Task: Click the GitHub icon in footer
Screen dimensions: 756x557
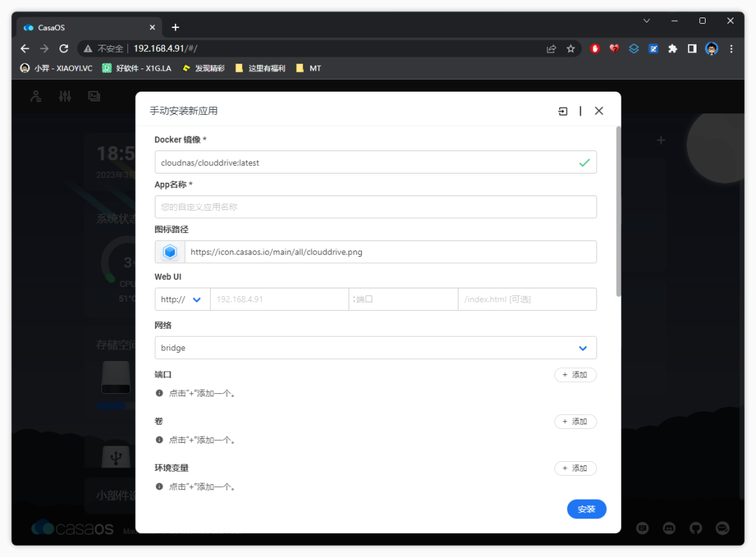Action: coord(696,528)
